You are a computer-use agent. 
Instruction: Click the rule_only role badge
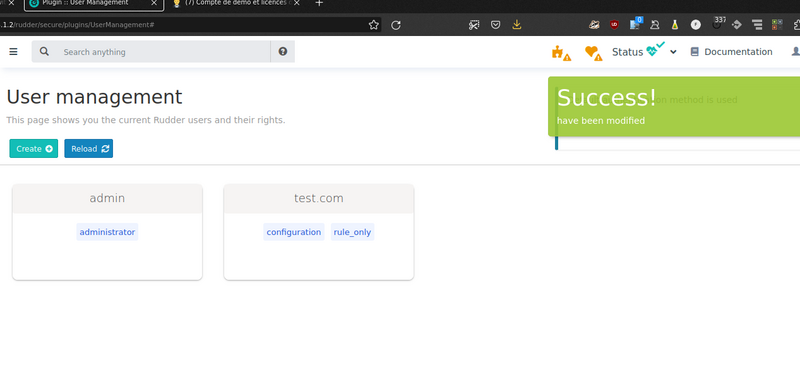353,232
